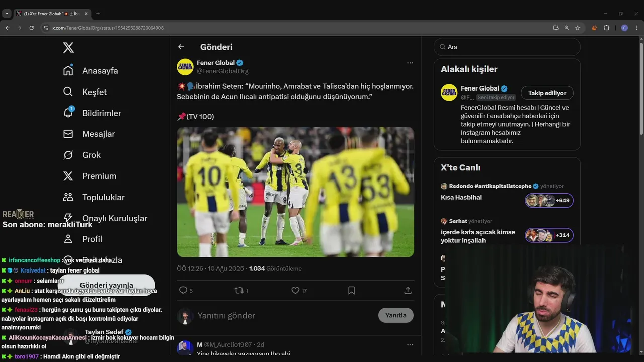Click the @FenerGlobalOrg handle

point(222,71)
